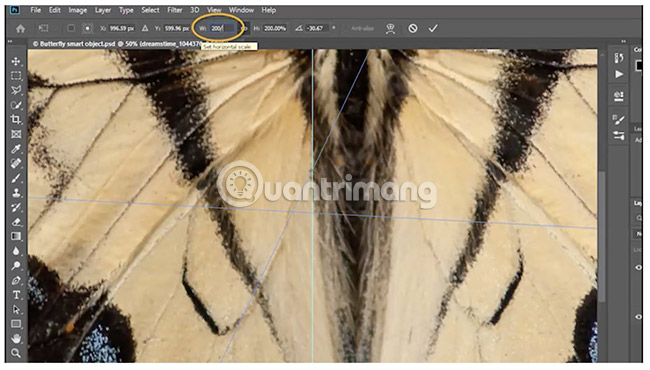Viewport: 650px width, 370px height.
Task: Click the X position field
Action: pyautogui.click(x=122, y=29)
